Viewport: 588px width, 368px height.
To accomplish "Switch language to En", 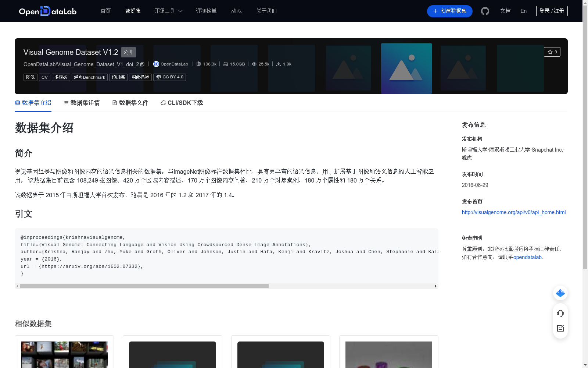I will click(x=523, y=11).
